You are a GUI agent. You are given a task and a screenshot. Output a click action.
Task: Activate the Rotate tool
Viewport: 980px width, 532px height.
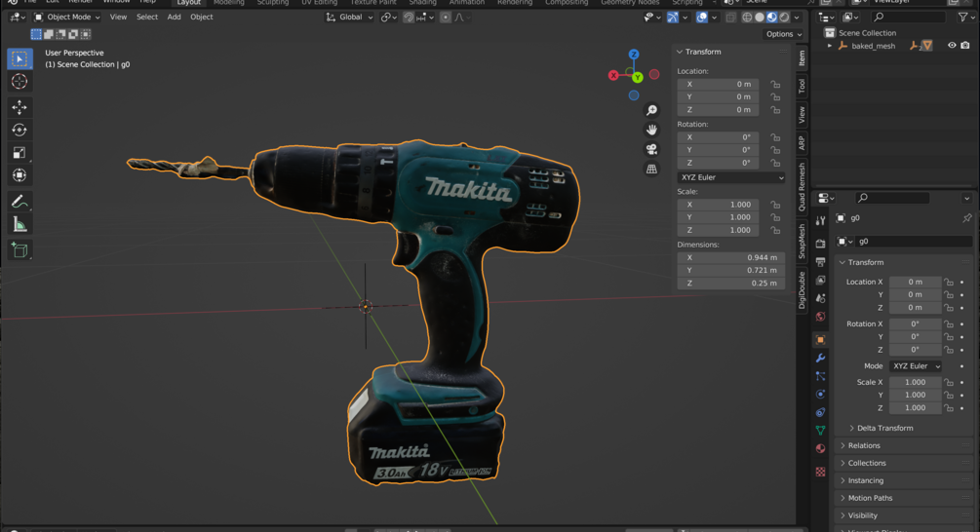20,130
